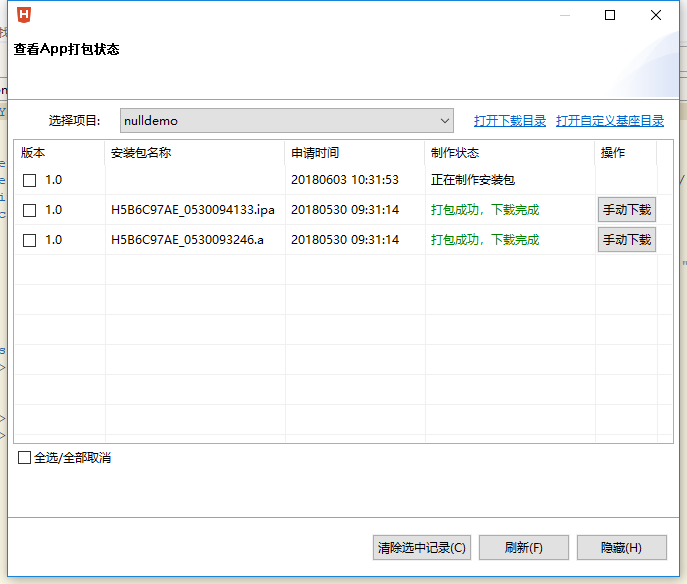The image size is (687, 584).
Task: Select checkbox for the .ipa package row
Action: (30, 211)
